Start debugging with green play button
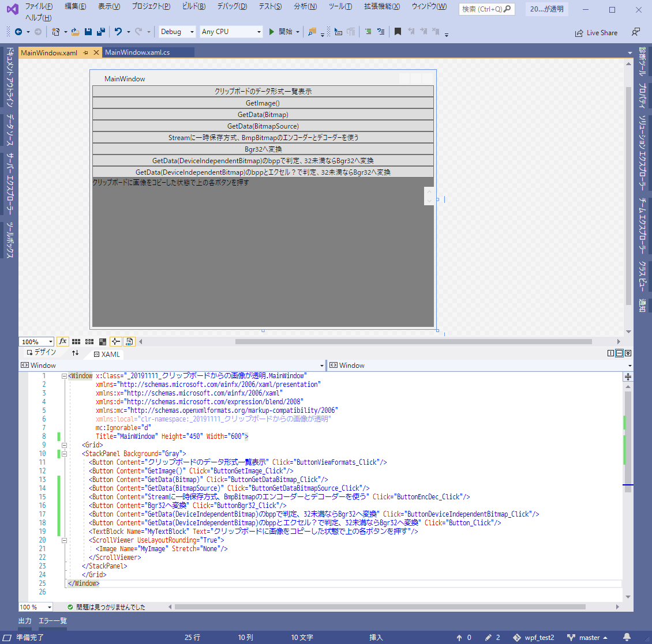Image resolution: width=652 pixels, height=644 pixels. point(272,32)
